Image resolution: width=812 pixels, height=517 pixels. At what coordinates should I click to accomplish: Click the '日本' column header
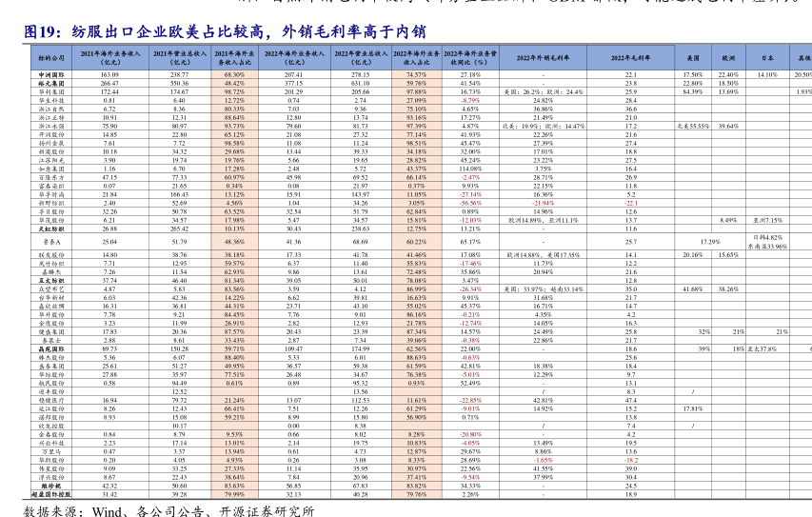(767, 58)
